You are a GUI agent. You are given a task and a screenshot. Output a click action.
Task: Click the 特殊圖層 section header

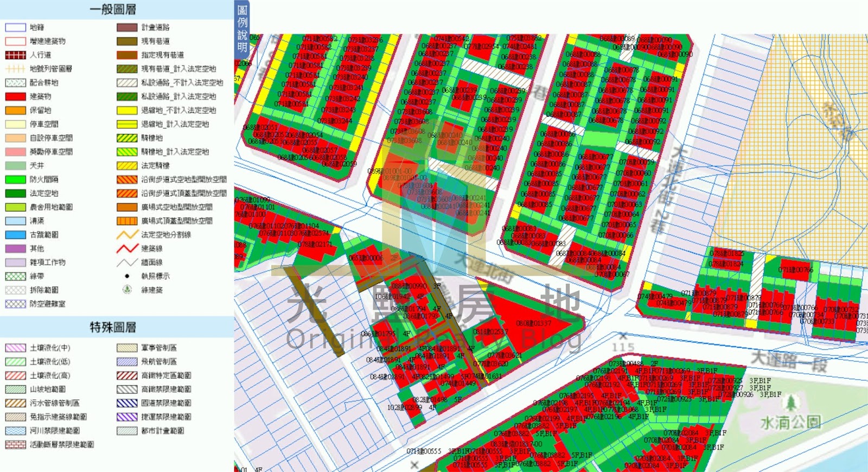113,327
